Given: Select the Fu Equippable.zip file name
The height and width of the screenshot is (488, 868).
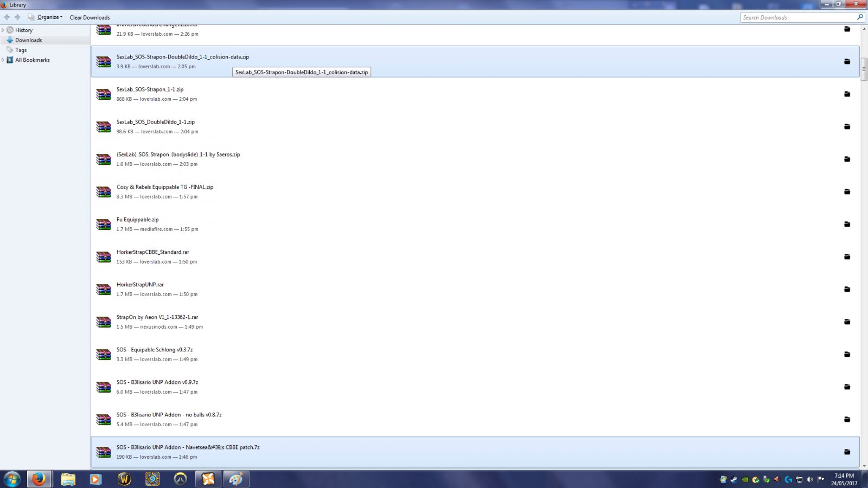Looking at the screenshot, I should pyautogui.click(x=137, y=220).
